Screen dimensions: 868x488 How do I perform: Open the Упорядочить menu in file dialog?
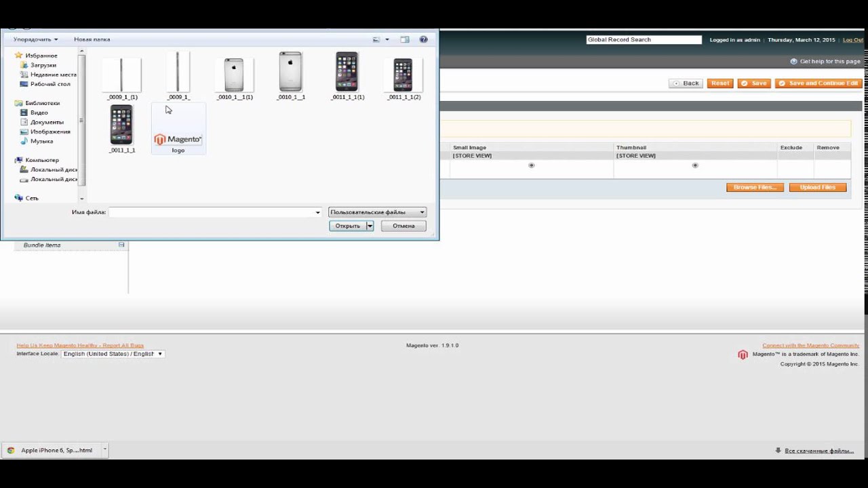point(35,39)
